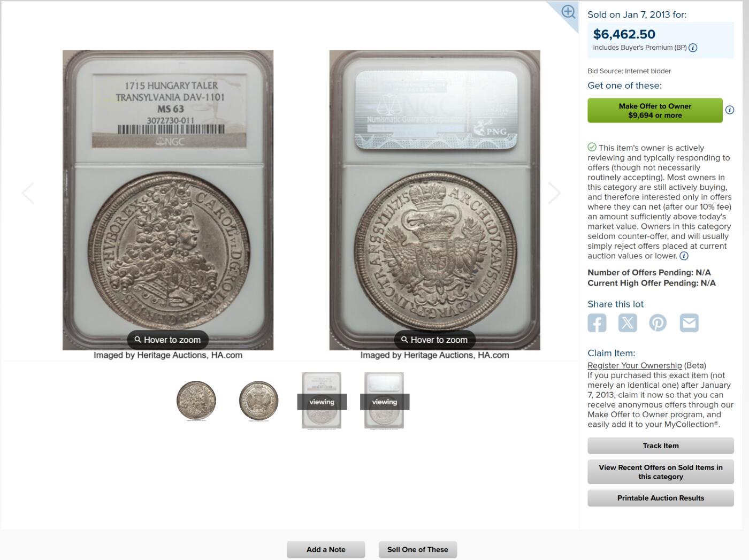The image size is (749, 560).
Task: View Recent Offers on Sold Items
Action: [661, 472]
